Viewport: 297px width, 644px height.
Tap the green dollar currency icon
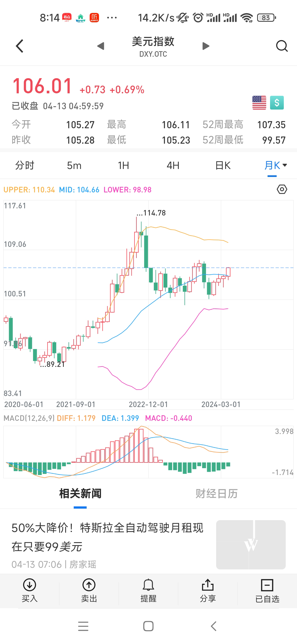tap(277, 103)
